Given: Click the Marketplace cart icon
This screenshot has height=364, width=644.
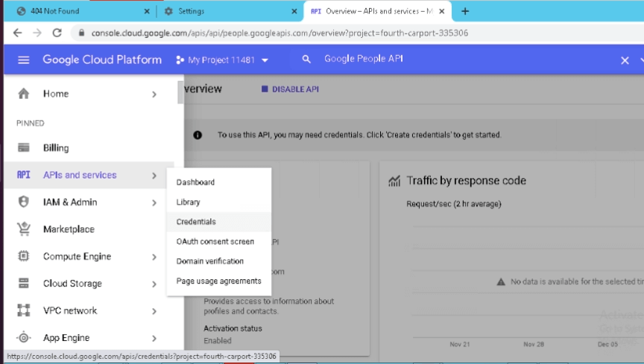Looking at the screenshot, I should tap(23, 229).
